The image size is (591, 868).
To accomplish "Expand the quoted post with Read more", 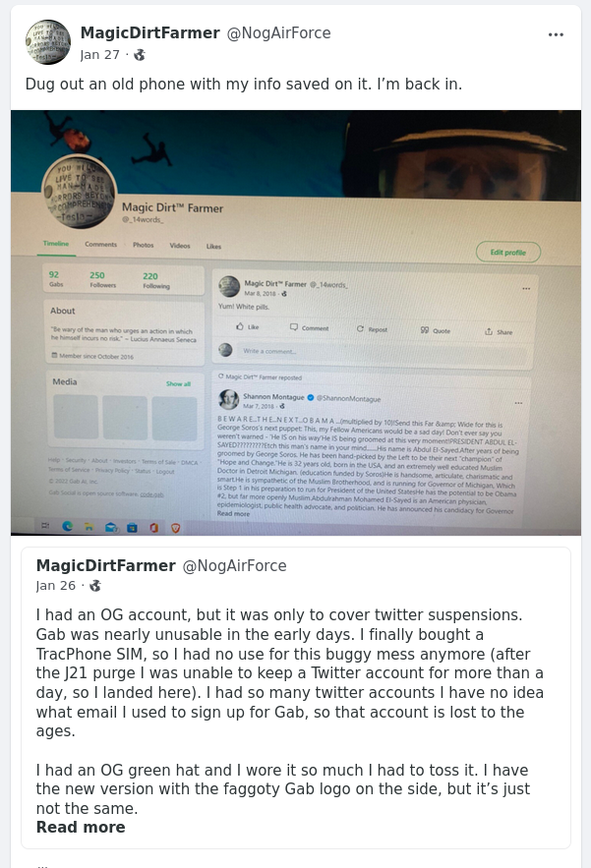I will (x=81, y=827).
